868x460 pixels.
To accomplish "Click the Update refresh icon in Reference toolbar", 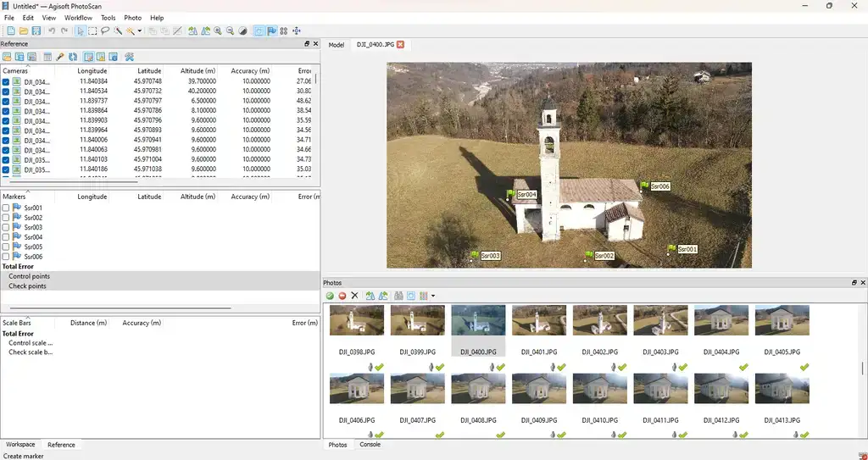I will click(74, 57).
